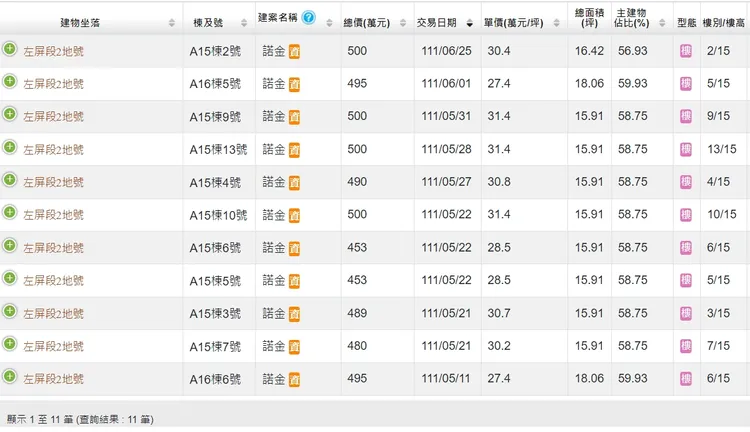Screen dimensions: 750x432
Task: Select floor value 13/15
Action: point(722,149)
